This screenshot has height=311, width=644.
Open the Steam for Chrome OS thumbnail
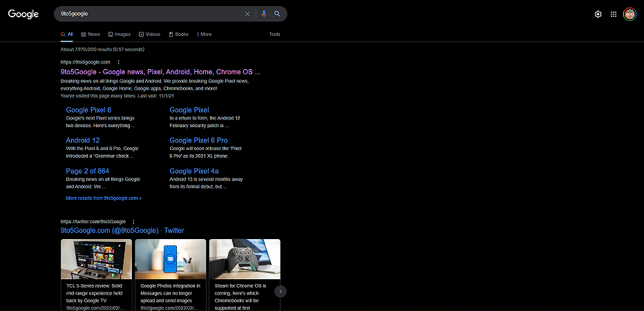pos(245,259)
